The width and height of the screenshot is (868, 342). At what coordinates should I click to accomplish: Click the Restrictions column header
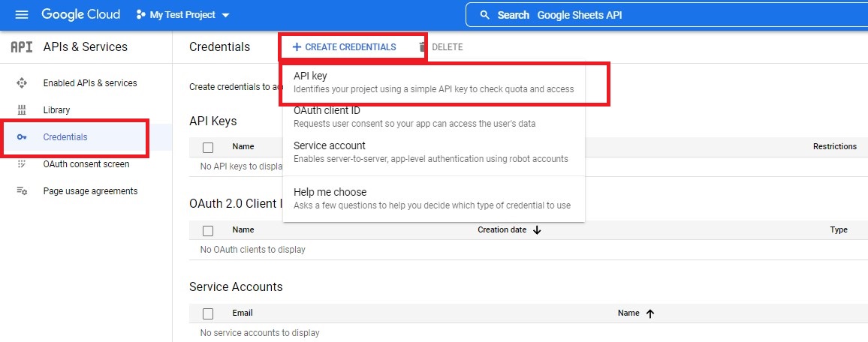[835, 146]
